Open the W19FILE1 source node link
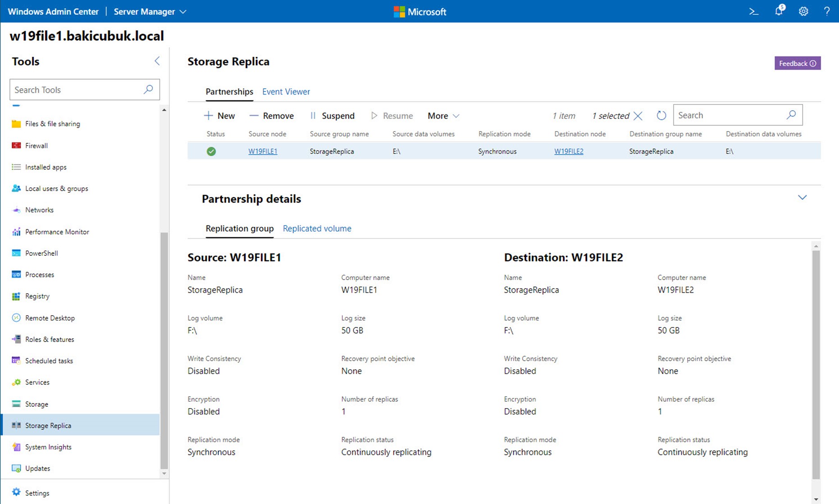 coord(263,151)
